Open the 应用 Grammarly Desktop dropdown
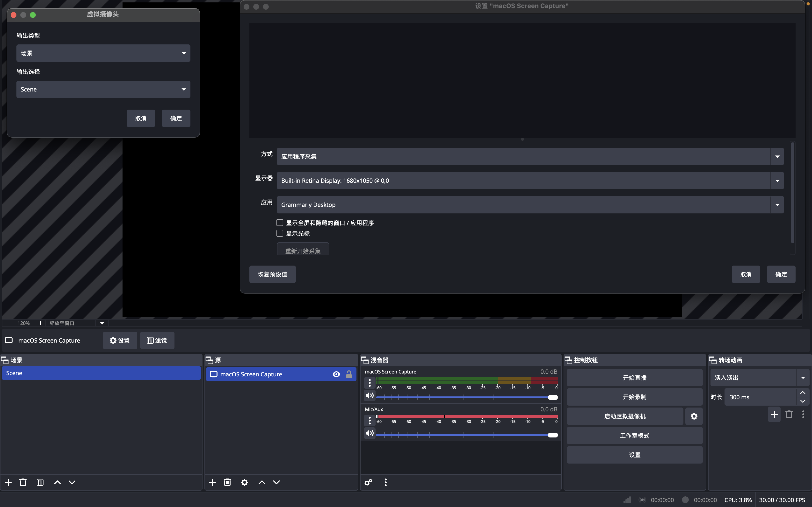Image resolution: width=812 pixels, height=507 pixels. [530, 204]
